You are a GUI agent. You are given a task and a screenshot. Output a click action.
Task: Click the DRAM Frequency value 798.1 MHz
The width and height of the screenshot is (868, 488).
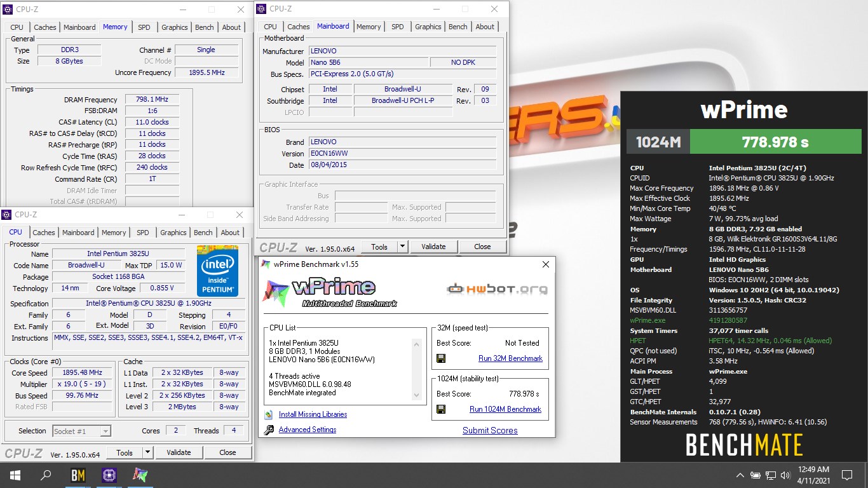[152, 100]
